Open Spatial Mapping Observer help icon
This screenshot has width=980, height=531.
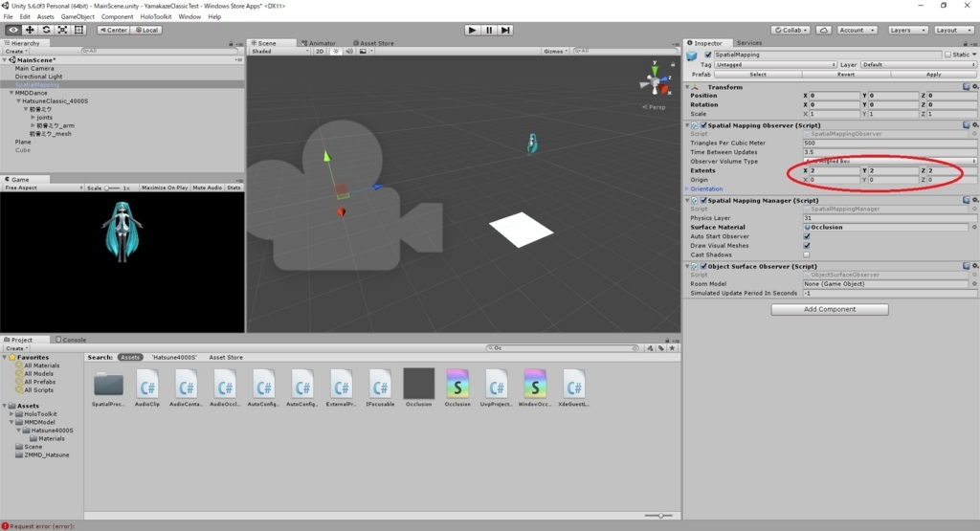pos(967,125)
